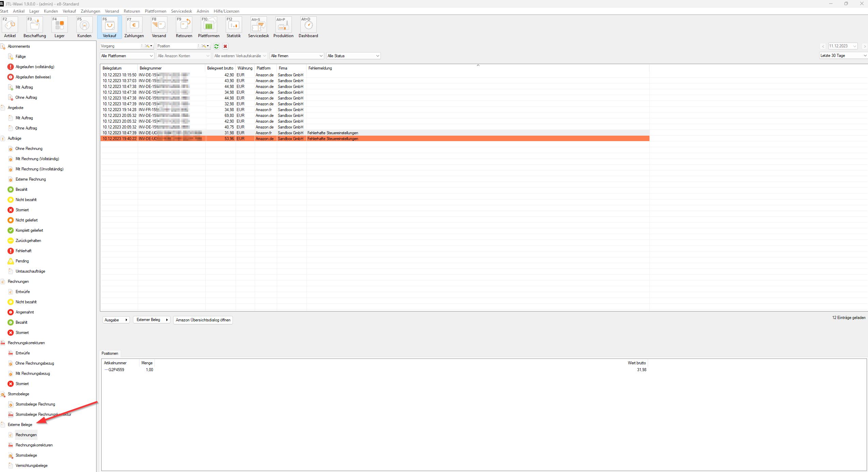Open the Alle Amazon Konten dropdown
868x472 pixels.
(x=183, y=56)
